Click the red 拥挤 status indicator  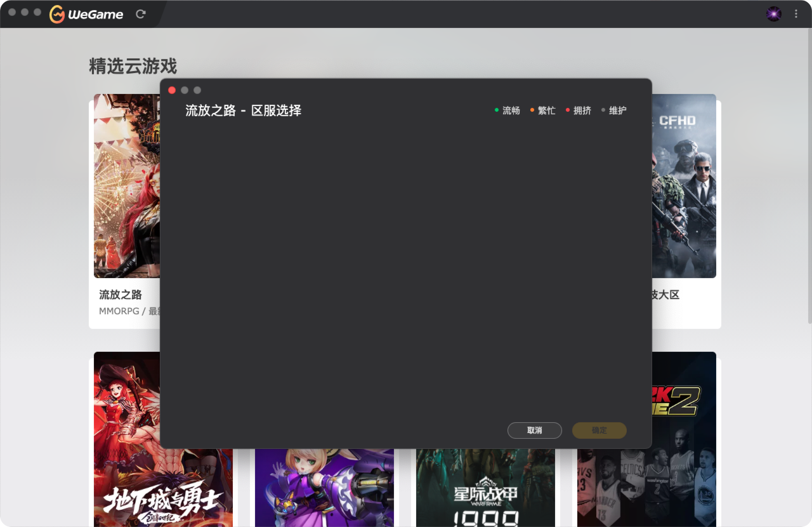point(579,110)
